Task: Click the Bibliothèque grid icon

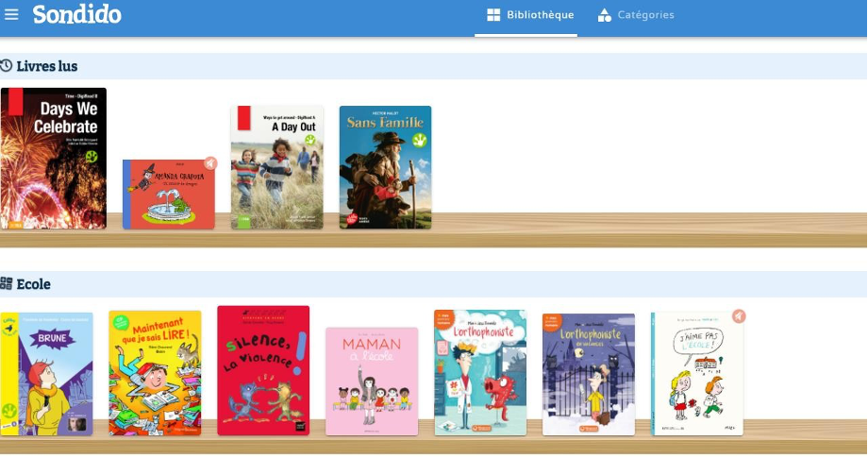Action: 493,15
